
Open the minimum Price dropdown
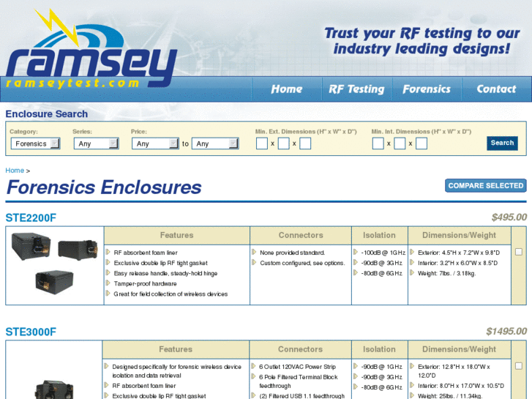[155, 143]
